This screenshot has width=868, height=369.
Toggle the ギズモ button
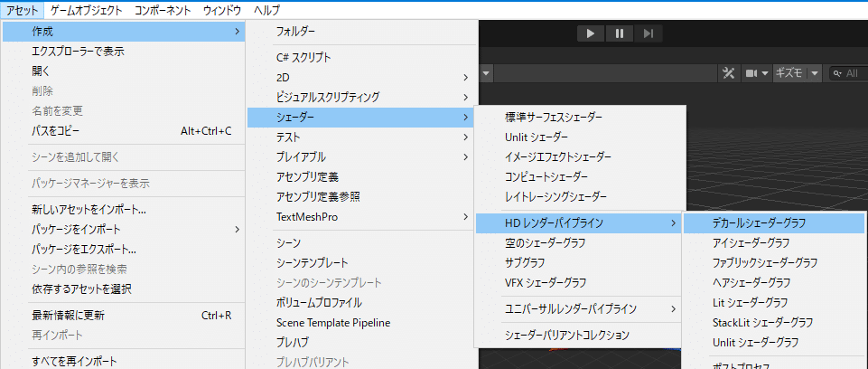coord(789,73)
